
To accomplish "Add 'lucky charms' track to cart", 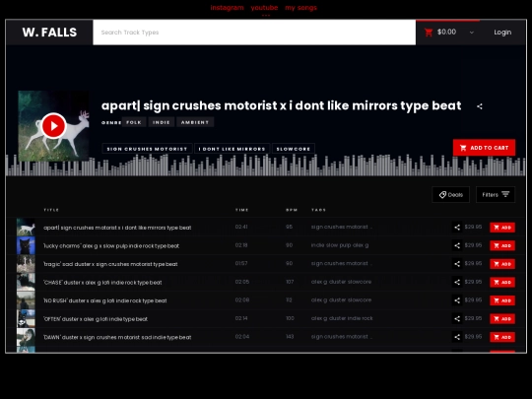I will coord(502,245).
